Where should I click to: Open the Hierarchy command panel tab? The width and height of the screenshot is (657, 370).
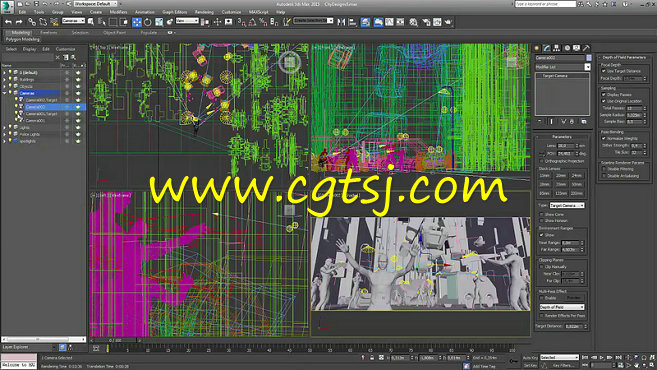pos(556,48)
